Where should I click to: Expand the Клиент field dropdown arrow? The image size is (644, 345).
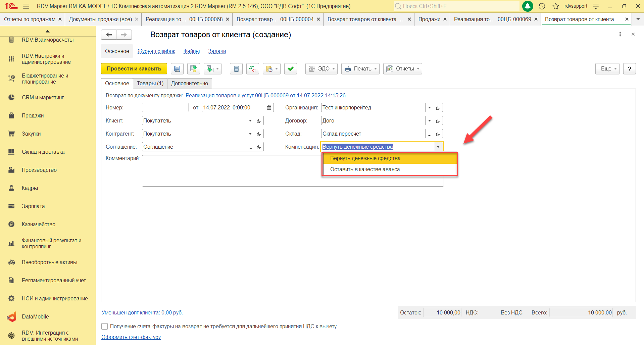pos(250,121)
